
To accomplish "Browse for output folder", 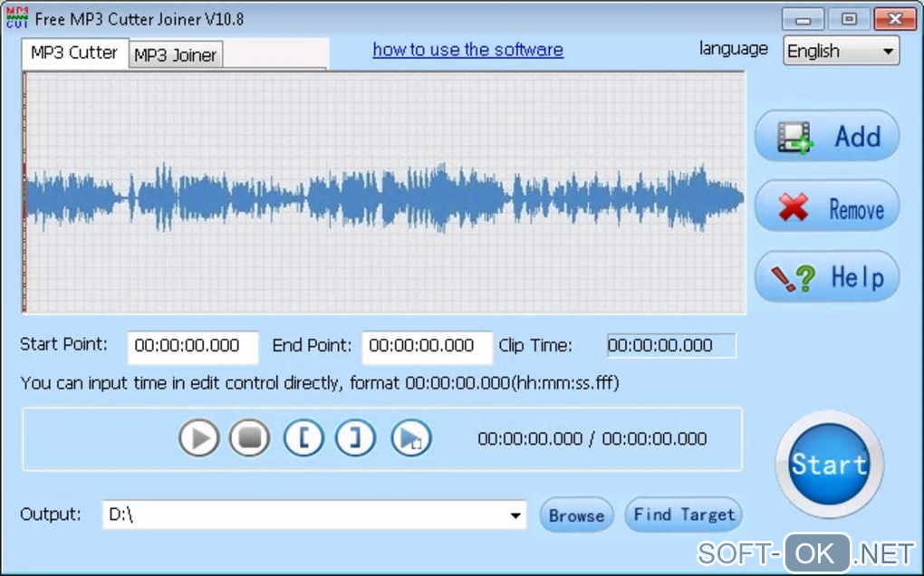I will [576, 515].
